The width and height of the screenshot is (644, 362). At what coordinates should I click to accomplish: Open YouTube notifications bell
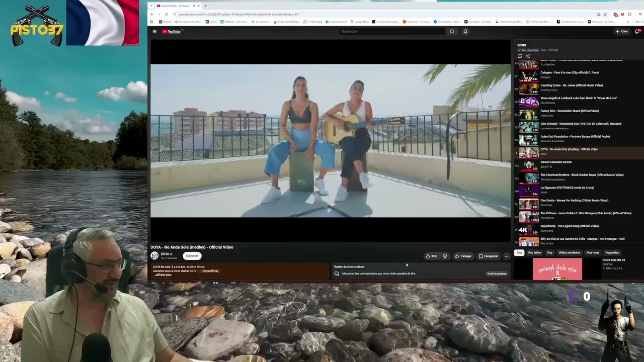coord(637,31)
